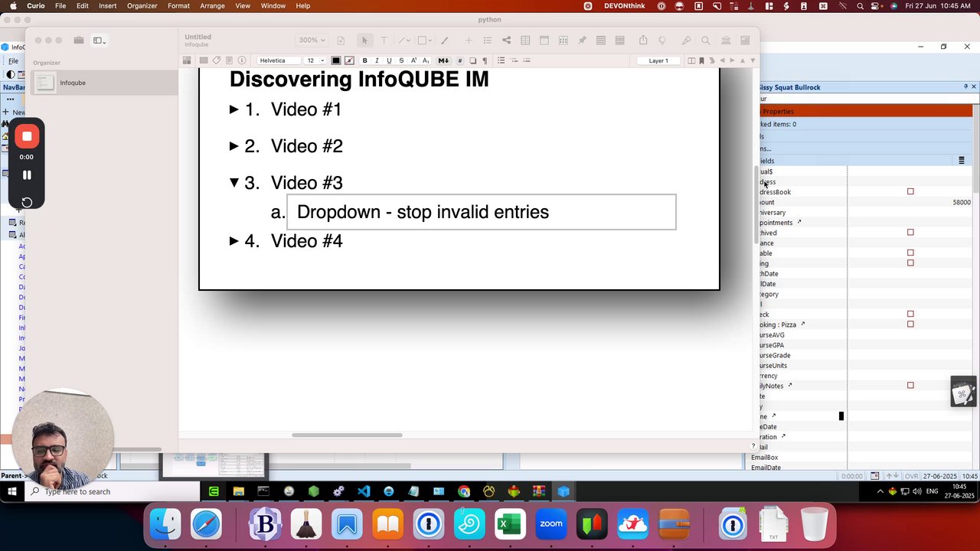The height and width of the screenshot is (551, 980).
Task: Open the Share toolbar button
Action: [x=643, y=41]
